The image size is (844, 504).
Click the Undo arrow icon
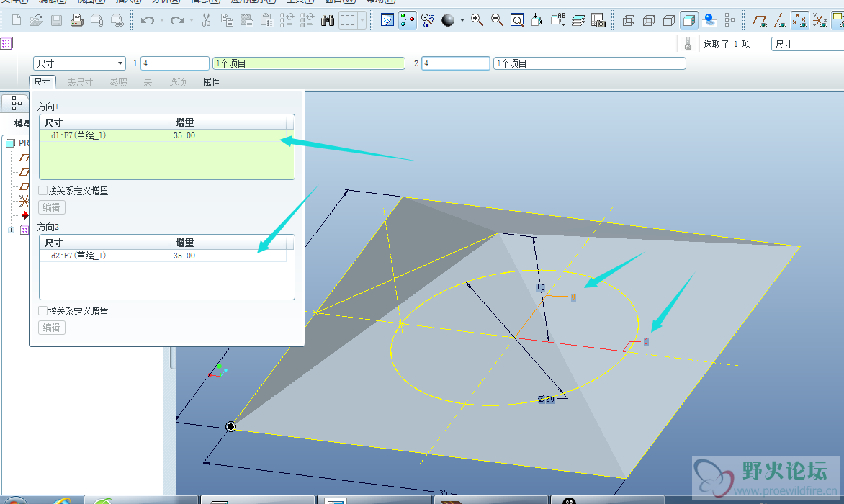coord(147,20)
